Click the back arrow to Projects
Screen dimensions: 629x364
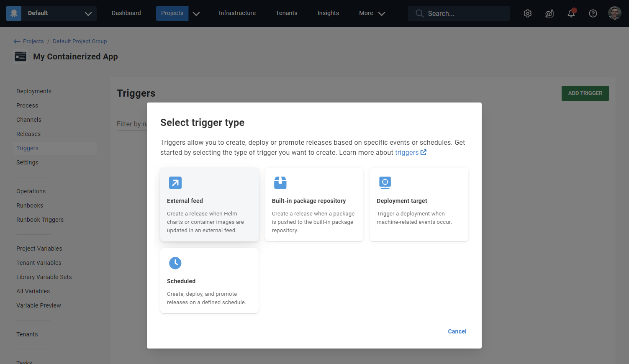pyautogui.click(x=16, y=41)
